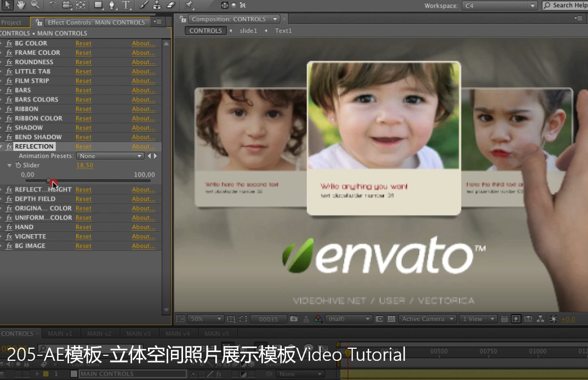Image resolution: width=588 pixels, height=380 pixels.
Task: Select the Unified Camera tool
Action: tap(67, 5)
